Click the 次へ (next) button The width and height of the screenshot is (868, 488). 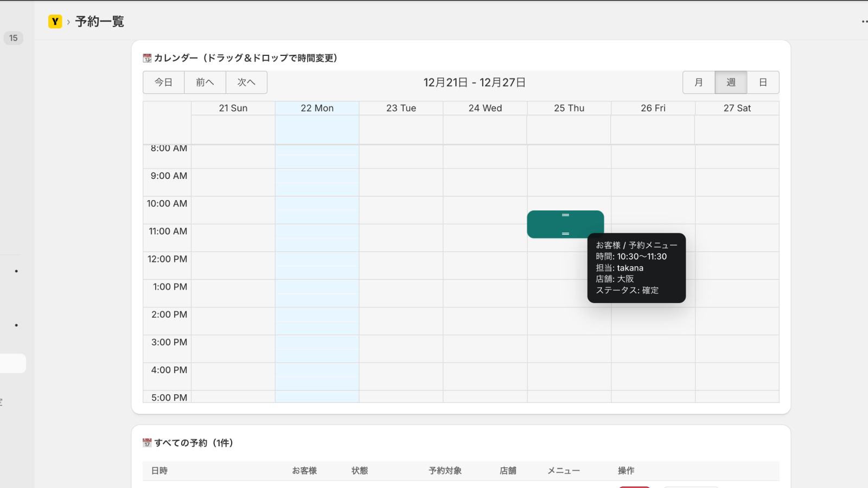pyautogui.click(x=246, y=82)
